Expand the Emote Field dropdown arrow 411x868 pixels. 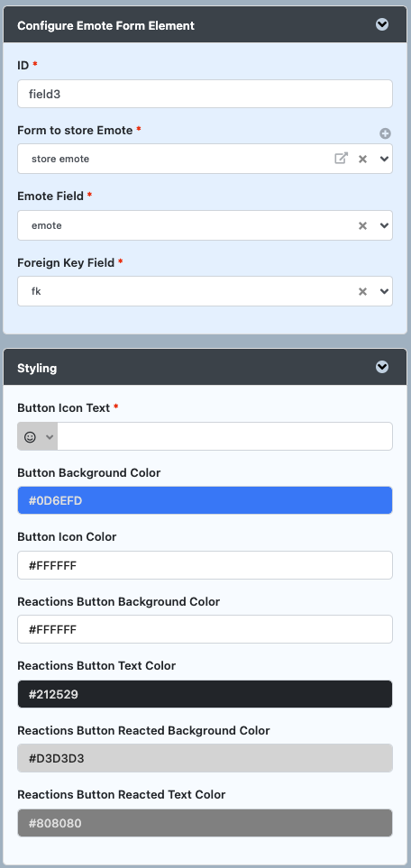point(385,225)
